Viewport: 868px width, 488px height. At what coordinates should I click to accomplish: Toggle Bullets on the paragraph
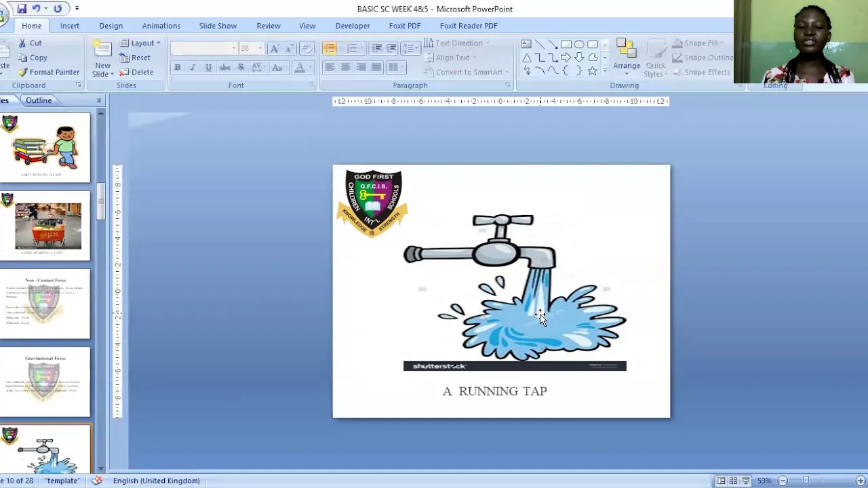click(329, 48)
